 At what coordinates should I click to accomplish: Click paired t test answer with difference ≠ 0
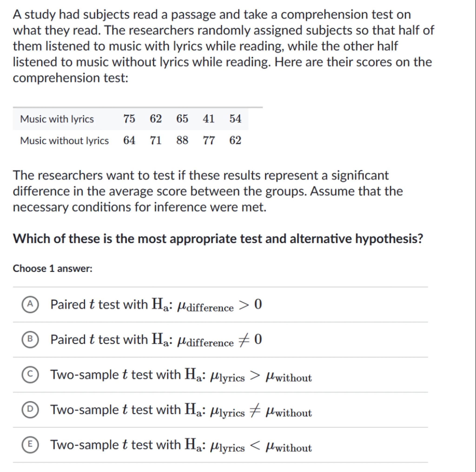click(x=156, y=340)
